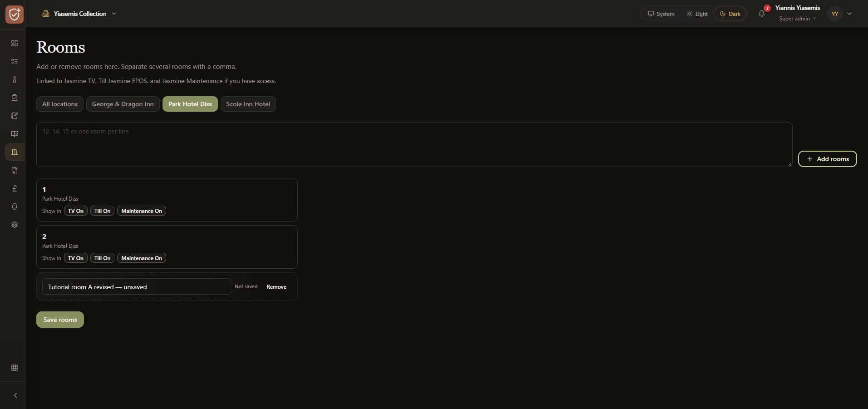This screenshot has width=868, height=409.
Task: Remove the unsaved Tutorial room A
Action: 276,287
